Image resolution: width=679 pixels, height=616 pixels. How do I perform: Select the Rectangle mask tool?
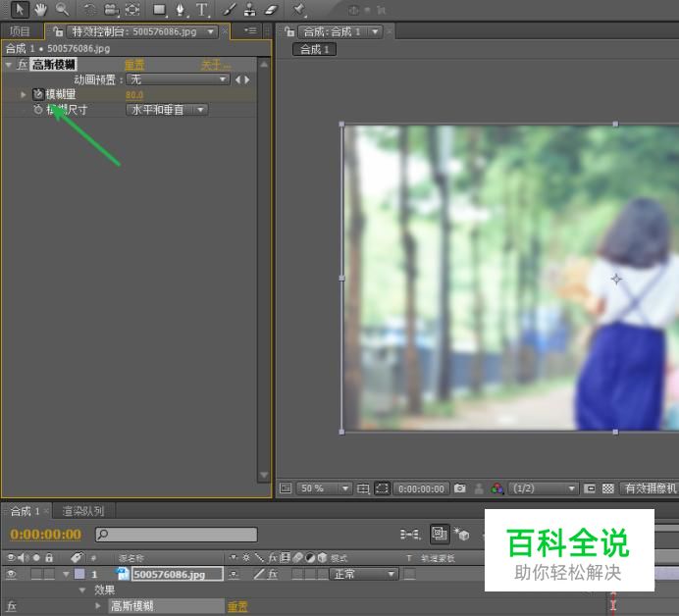(159, 10)
